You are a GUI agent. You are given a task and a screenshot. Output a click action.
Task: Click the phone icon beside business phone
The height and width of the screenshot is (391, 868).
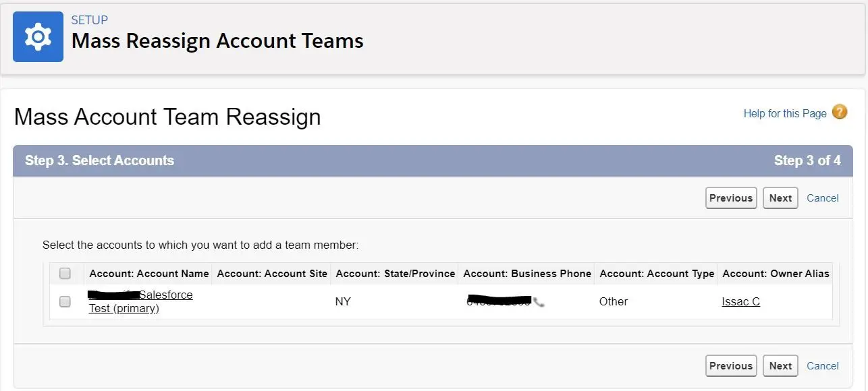(539, 302)
